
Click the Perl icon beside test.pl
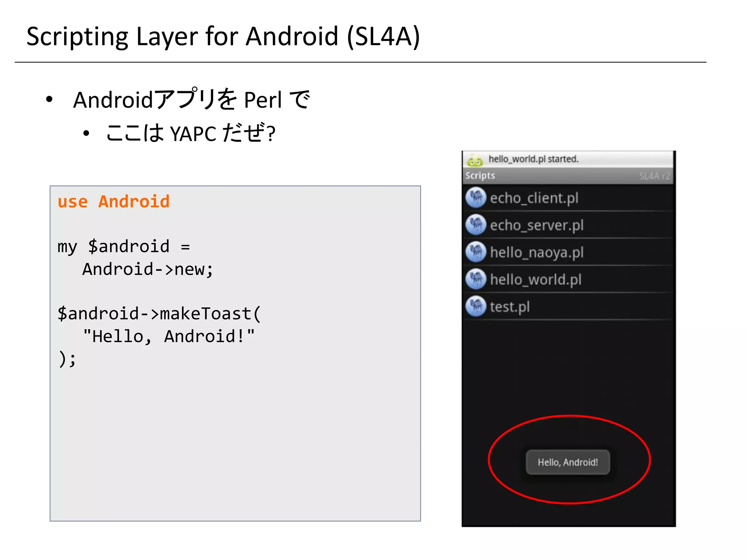click(476, 306)
